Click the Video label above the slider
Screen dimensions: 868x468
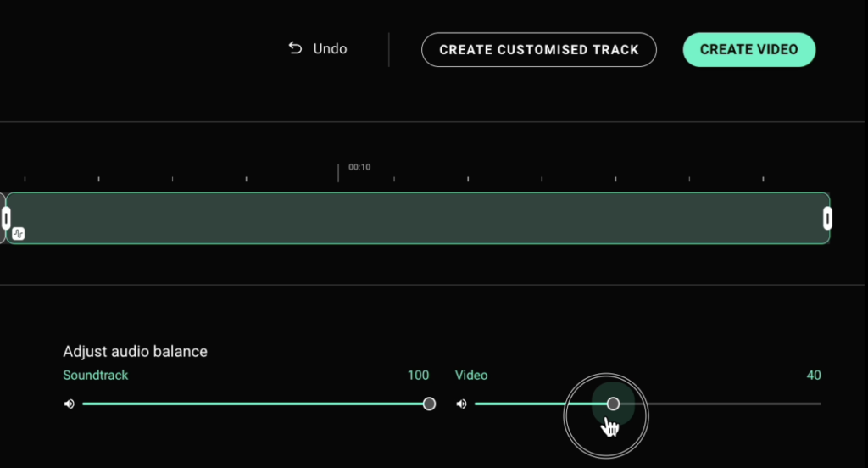(x=471, y=376)
